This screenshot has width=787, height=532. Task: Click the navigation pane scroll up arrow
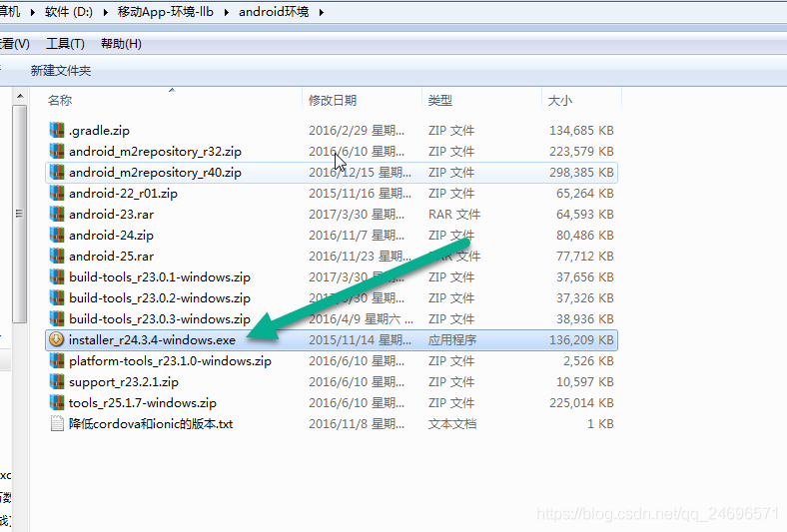click(x=20, y=96)
